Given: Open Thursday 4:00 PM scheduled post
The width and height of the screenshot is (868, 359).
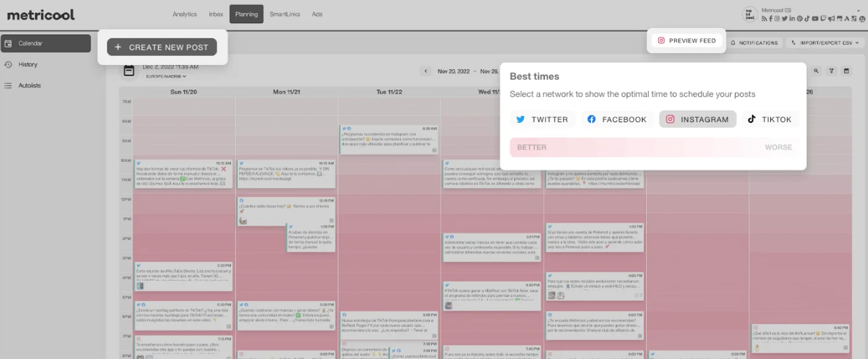Looking at the screenshot, I should pyautogui.click(x=595, y=286).
